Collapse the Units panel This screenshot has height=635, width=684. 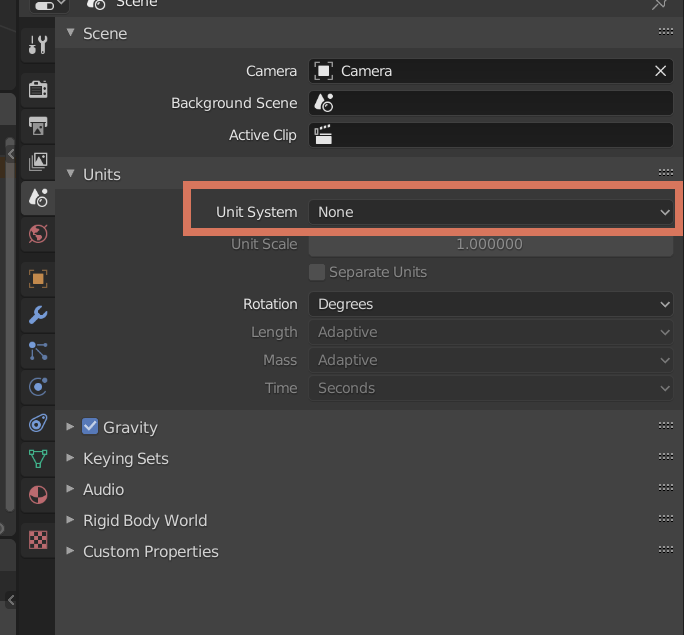71,174
